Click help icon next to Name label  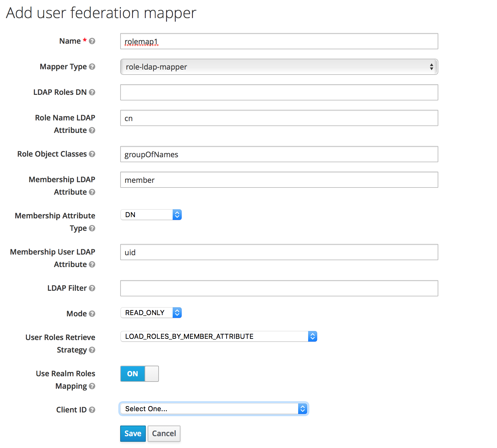pyautogui.click(x=92, y=41)
